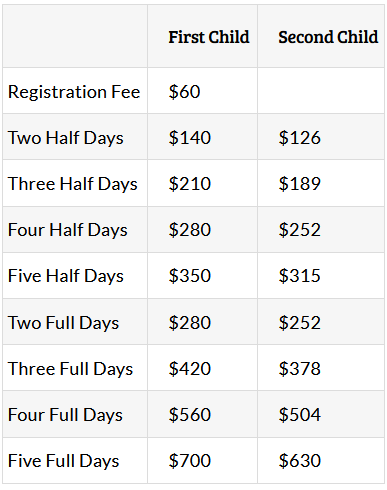
Task: Click the $504 second child price
Action: click(300, 414)
